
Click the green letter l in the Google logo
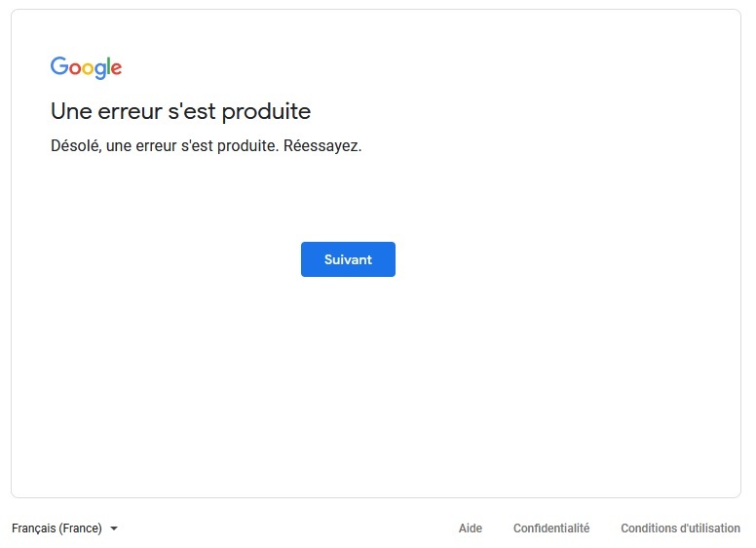coord(107,66)
